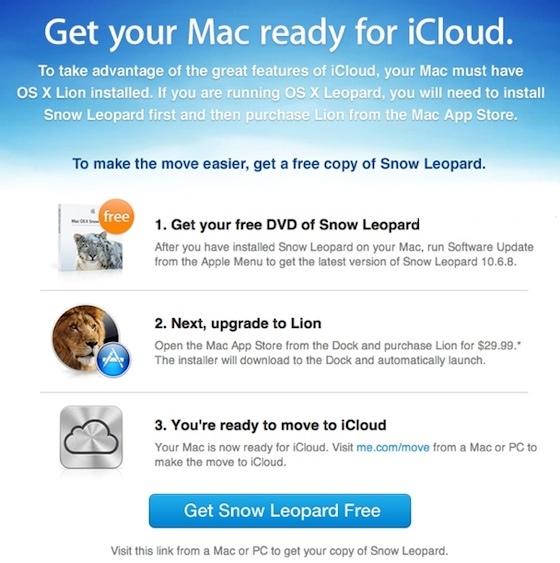Image resolution: width=560 pixels, height=563 pixels.
Task: Select heading Get your free DVD of Snow Leopard
Action: click(x=287, y=225)
